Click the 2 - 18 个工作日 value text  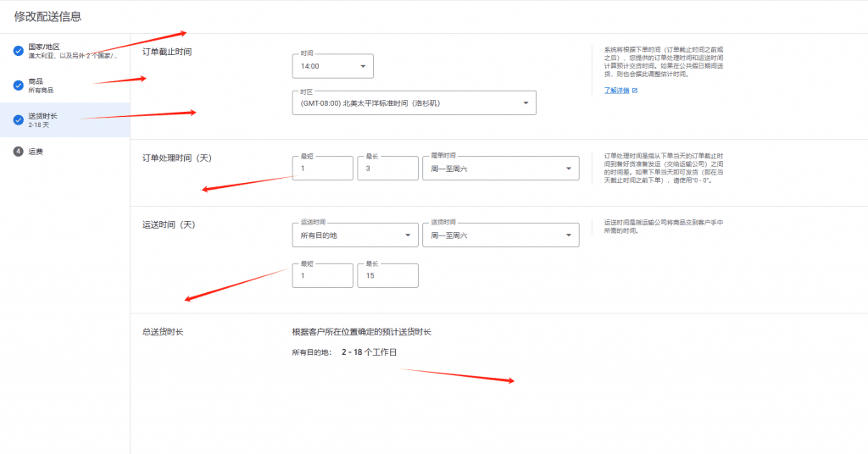coord(370,352)
